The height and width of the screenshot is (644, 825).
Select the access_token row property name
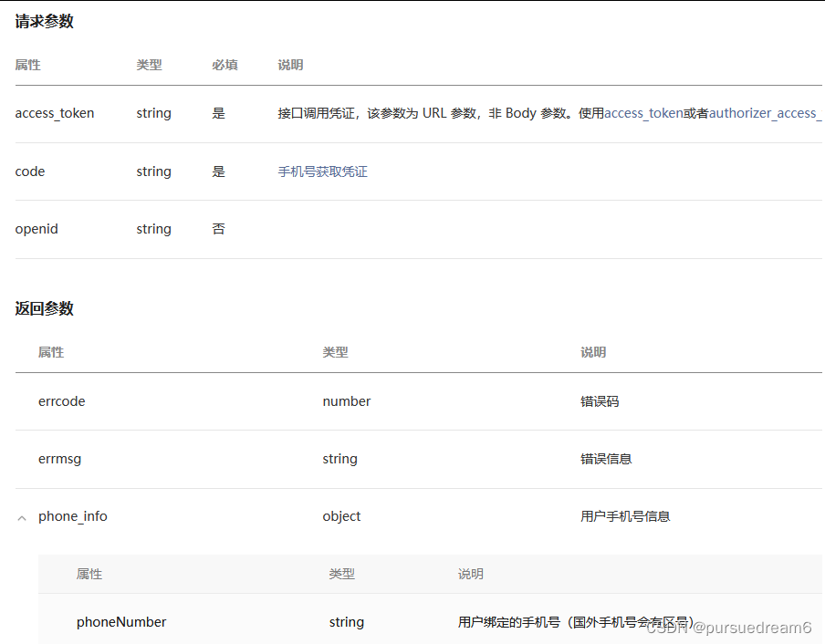(54, 113)
